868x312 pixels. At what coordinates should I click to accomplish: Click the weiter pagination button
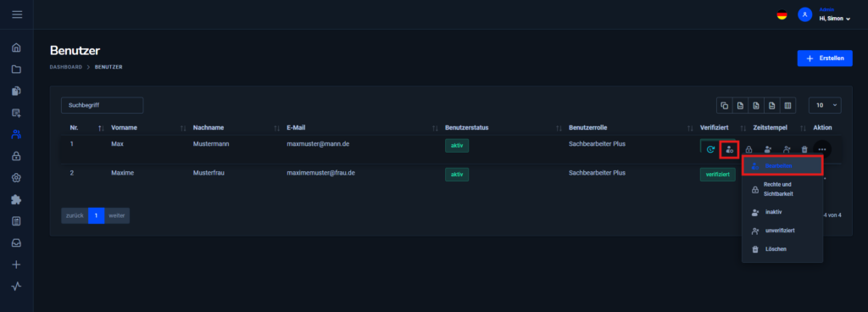[x=117, y=215]
